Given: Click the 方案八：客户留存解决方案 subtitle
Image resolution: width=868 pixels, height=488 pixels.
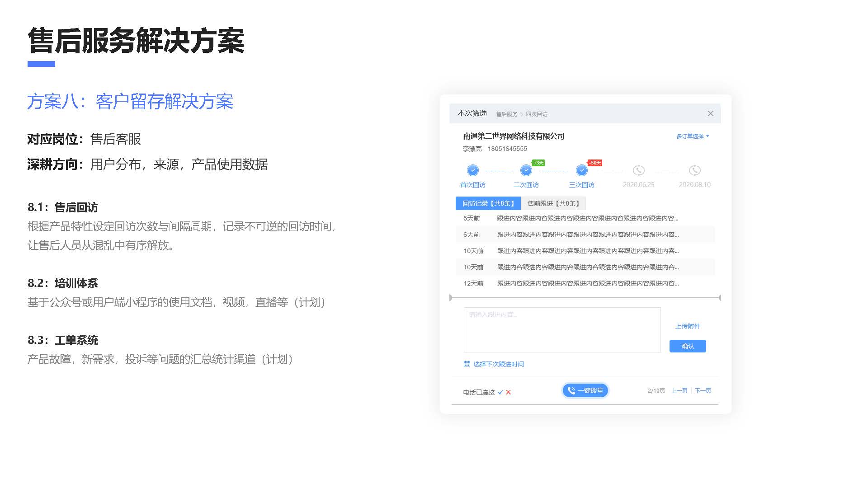Looking at the screenshot, I should point(130,102).
